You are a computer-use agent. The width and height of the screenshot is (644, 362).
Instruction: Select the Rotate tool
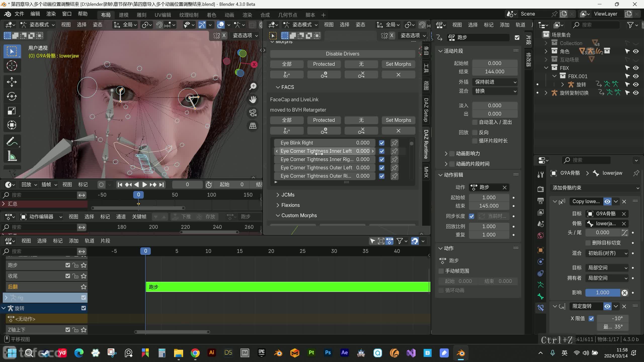12,96
